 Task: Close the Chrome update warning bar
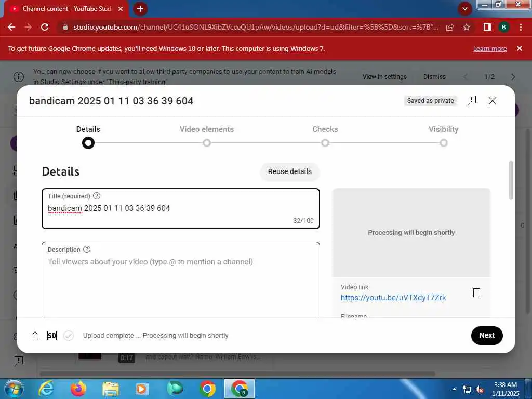point(519,48)
